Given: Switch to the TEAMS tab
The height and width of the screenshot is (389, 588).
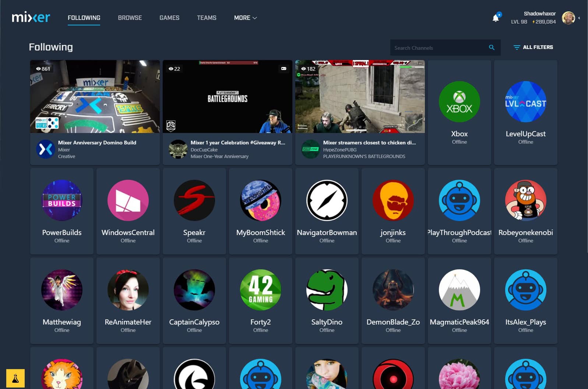Looking at the screenshot, I should (207, 18).
